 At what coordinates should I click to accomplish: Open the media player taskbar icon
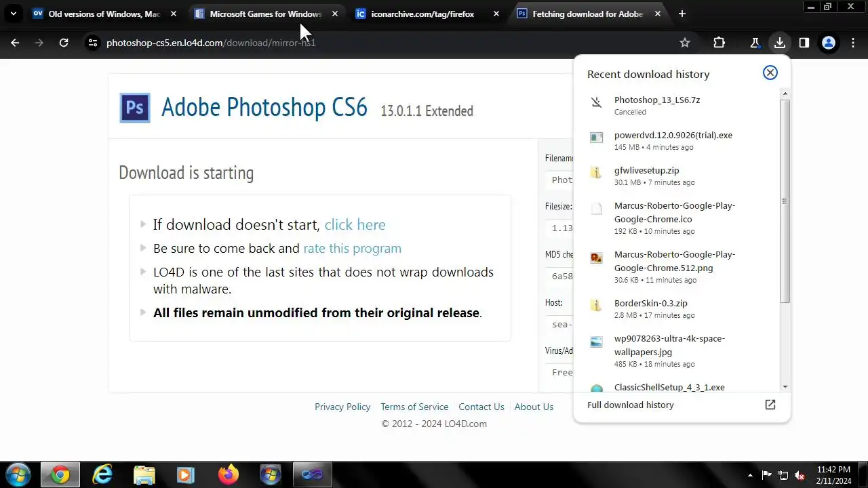(x=186, y=475)
